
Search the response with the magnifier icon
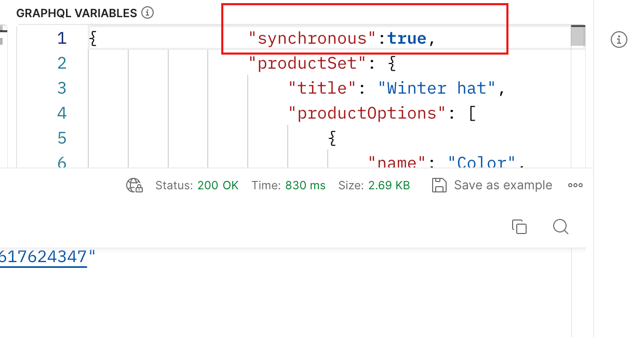(561, 227)
